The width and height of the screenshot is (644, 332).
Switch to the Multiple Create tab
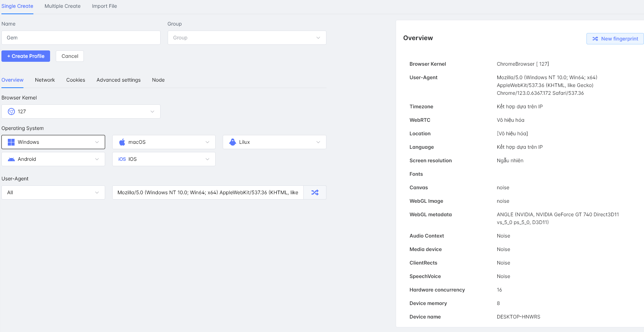[x=63, y=6]
